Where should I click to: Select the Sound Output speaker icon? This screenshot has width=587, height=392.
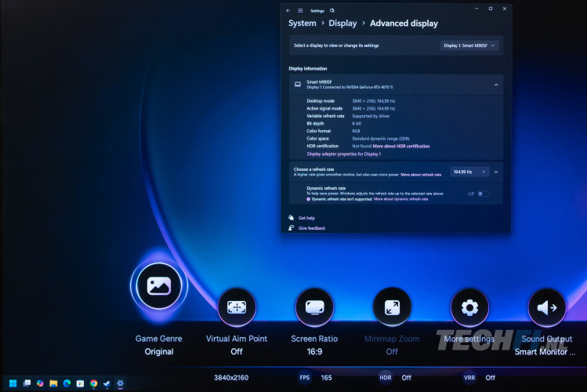(x=547, y=307)
